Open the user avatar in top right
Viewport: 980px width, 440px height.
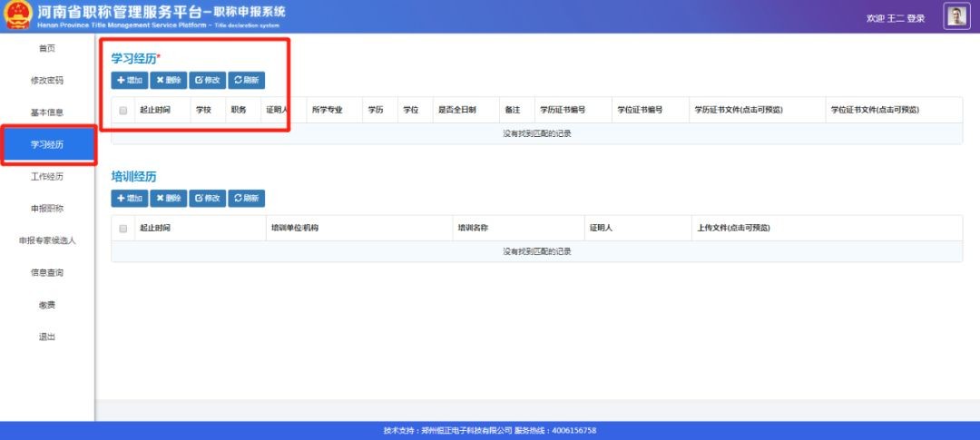pos(956,16)
